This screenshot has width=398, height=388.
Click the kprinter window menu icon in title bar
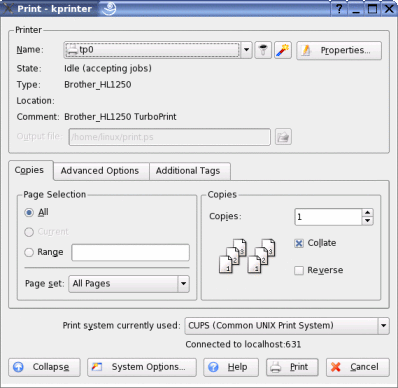[8, 9]
